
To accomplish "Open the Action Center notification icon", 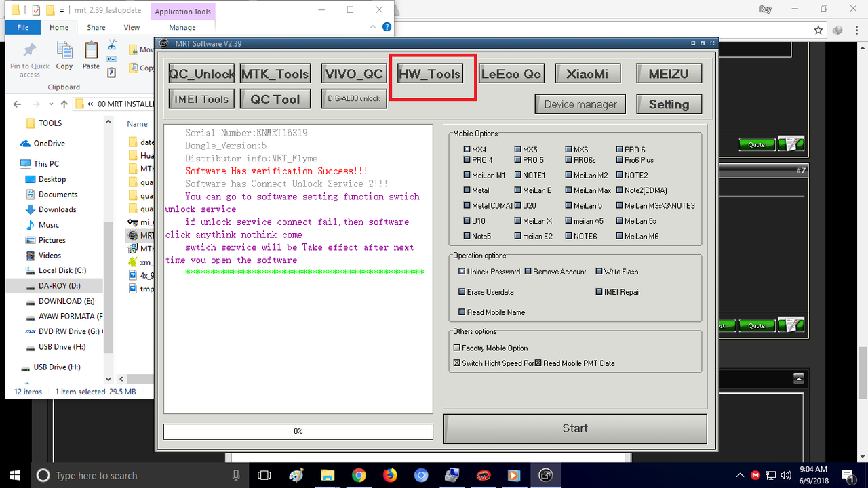I will click(848, 475).
